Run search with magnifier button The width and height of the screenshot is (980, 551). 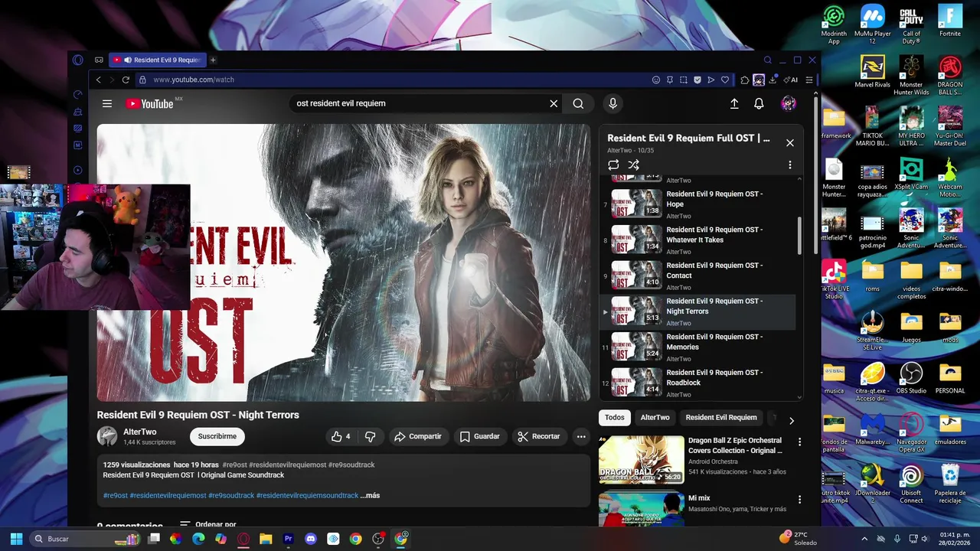(578, 103)
